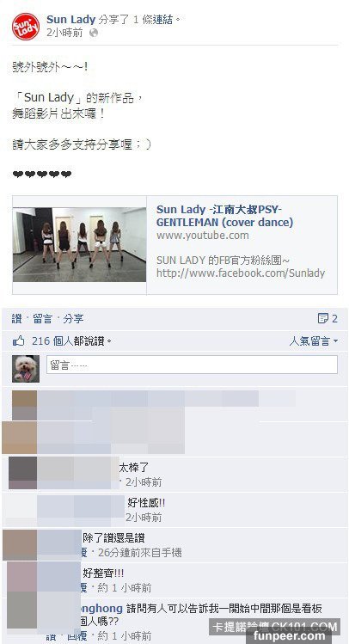Open the facebook.com/Sunlady description link

[241, 273]
